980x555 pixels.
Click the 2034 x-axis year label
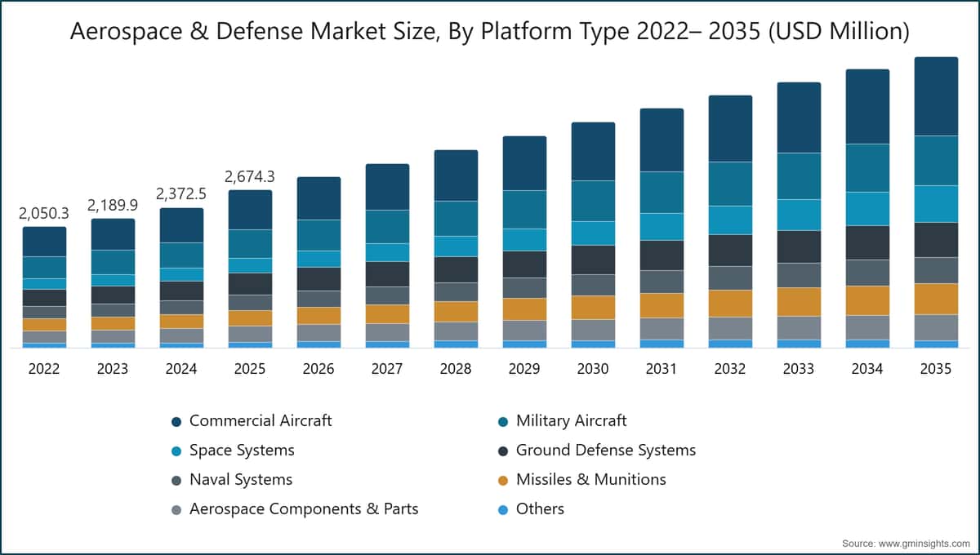[x=867, y=369]
